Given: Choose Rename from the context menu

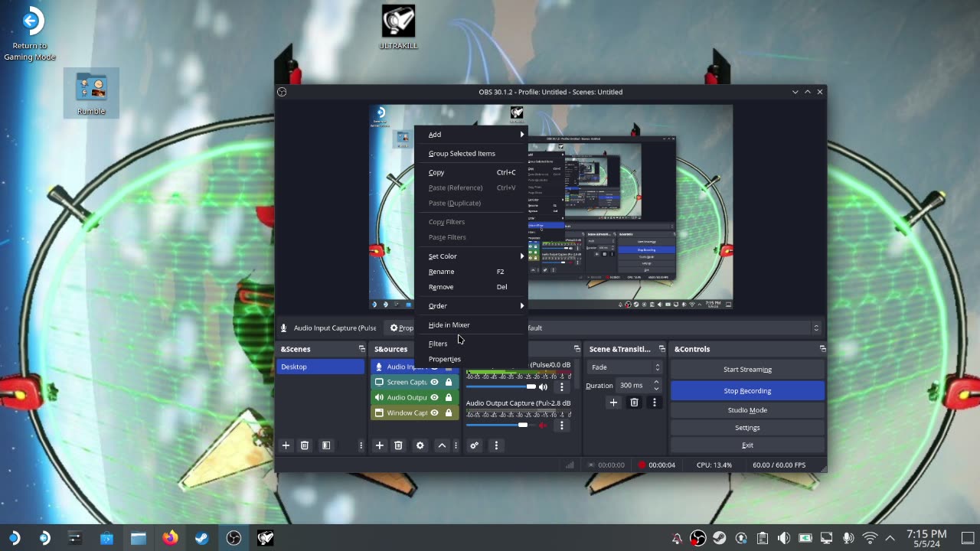Looking at the screenshot, I should (471, 272).
